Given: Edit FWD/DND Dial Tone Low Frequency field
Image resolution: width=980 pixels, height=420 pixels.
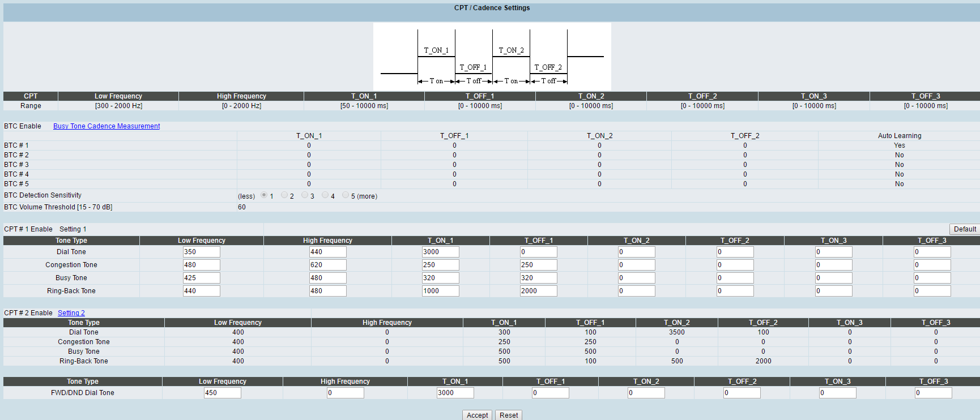Looking at the screenshot, I should click(x=223, y=393).
